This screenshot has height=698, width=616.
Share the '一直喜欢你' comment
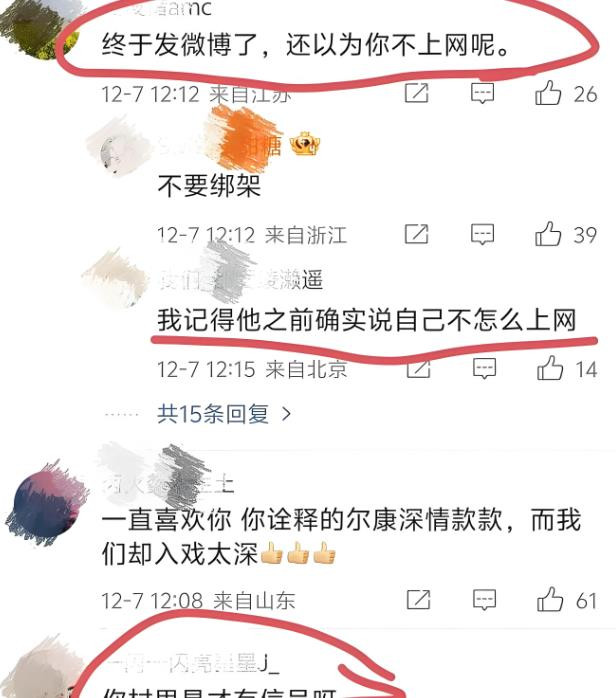point(418,600)
